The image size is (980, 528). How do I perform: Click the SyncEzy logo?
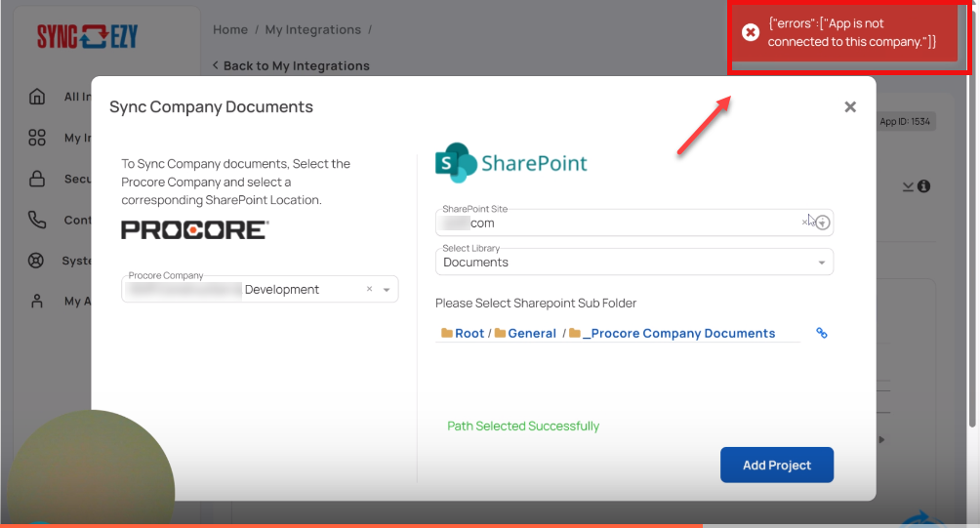[x=87, y=37]
